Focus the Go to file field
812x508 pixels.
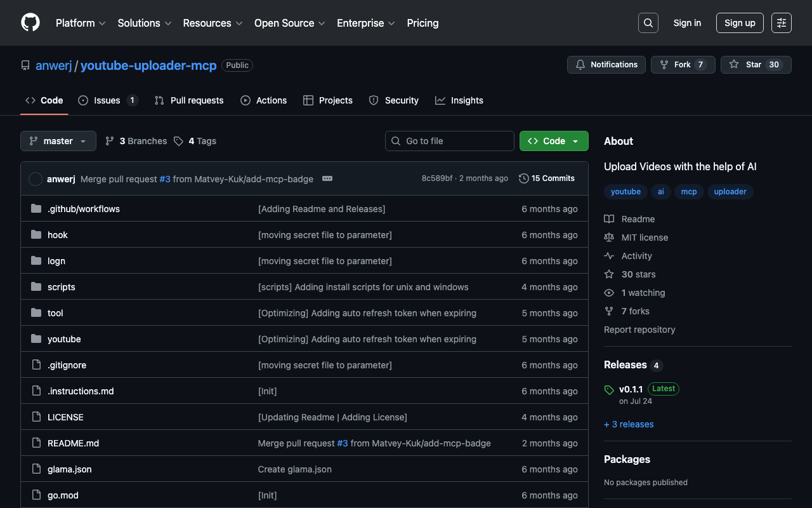pos(449,141)
